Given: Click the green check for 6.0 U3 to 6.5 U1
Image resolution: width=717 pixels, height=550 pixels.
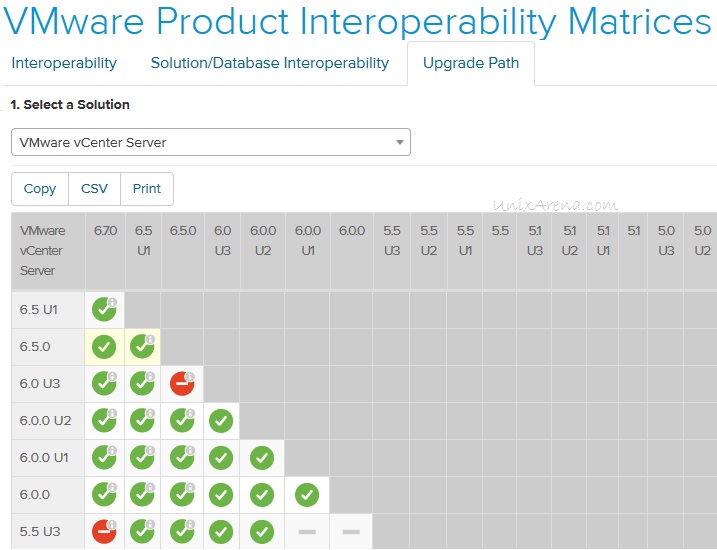Looking at the screenshot, I should point(142,384).
